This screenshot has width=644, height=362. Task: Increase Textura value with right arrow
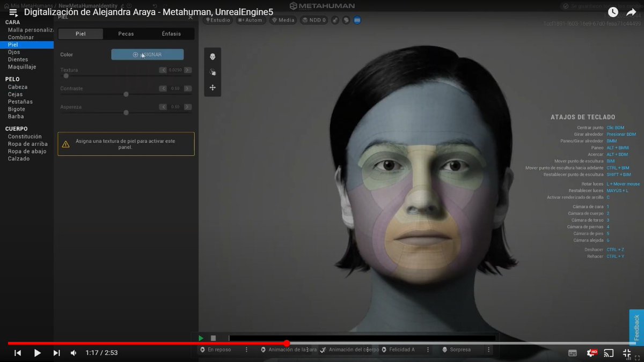pyautogui.click(x=188, y=70)
